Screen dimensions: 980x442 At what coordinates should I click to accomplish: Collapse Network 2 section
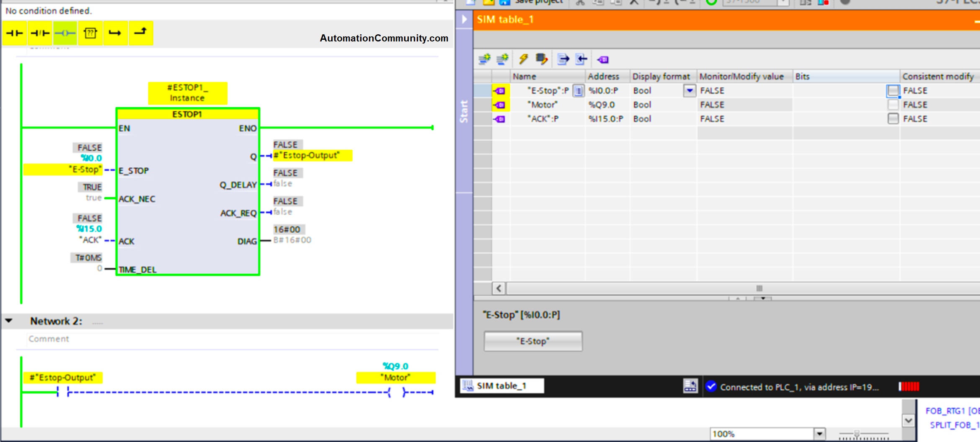click(9, 321)
